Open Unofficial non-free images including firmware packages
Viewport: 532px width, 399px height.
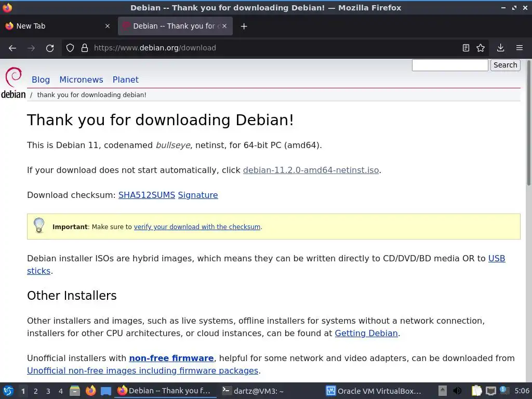pyautogui.click(x=142, y=371)
